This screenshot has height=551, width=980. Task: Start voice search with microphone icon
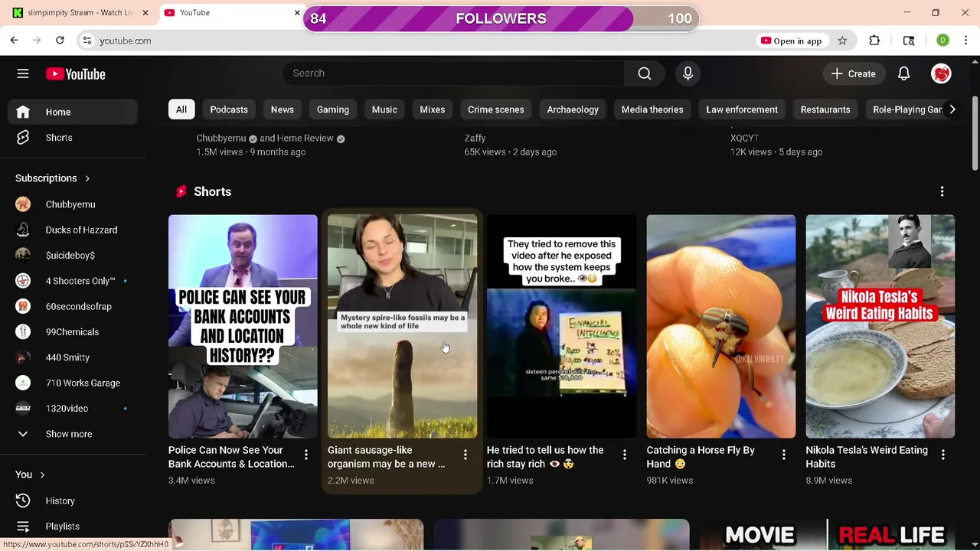(688, 73)
